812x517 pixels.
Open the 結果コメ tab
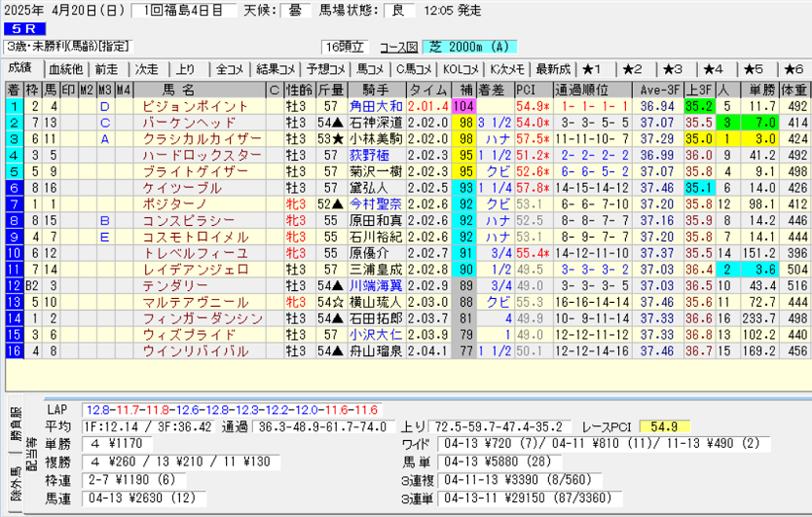click(x=276, y=69)
